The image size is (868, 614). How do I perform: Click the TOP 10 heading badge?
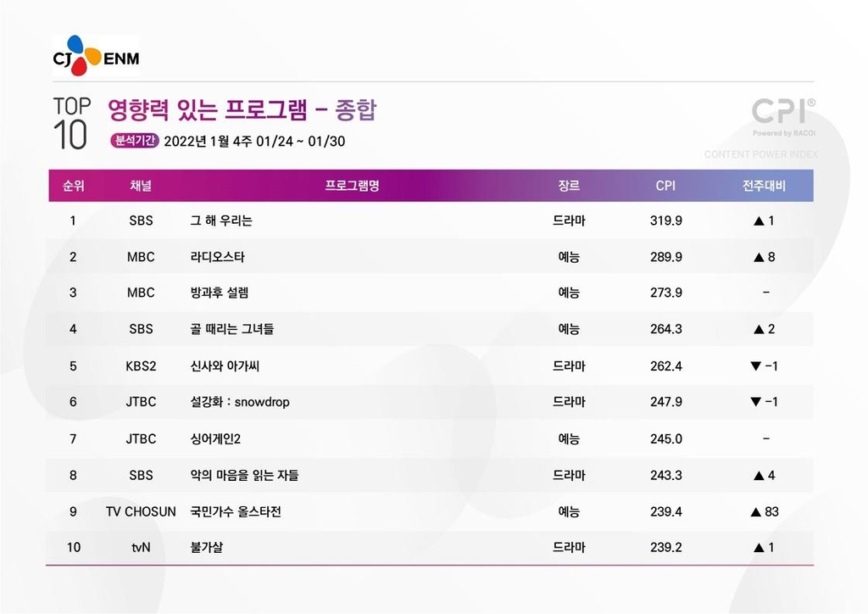coord(71,124)
